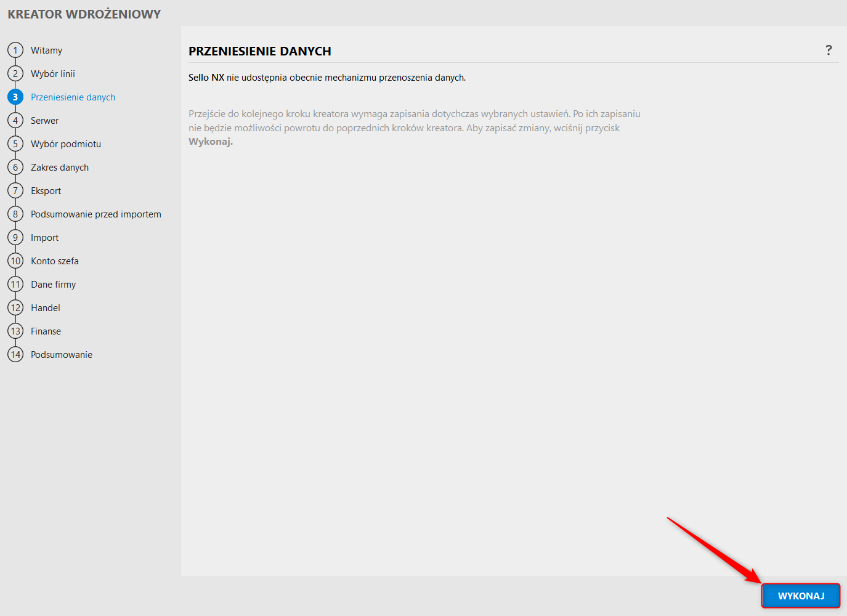
Task: Open the Dane firmy step
Action: pos(54,285)
